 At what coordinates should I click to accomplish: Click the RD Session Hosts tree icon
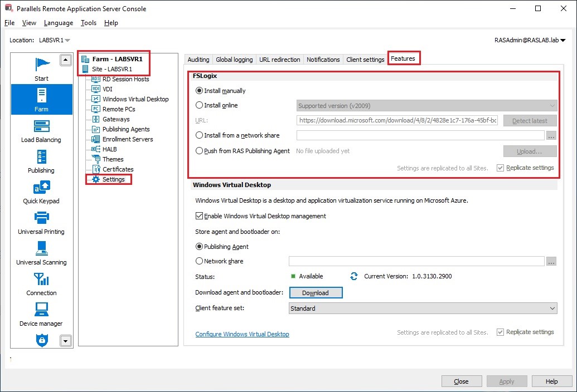tap(96, 79)
